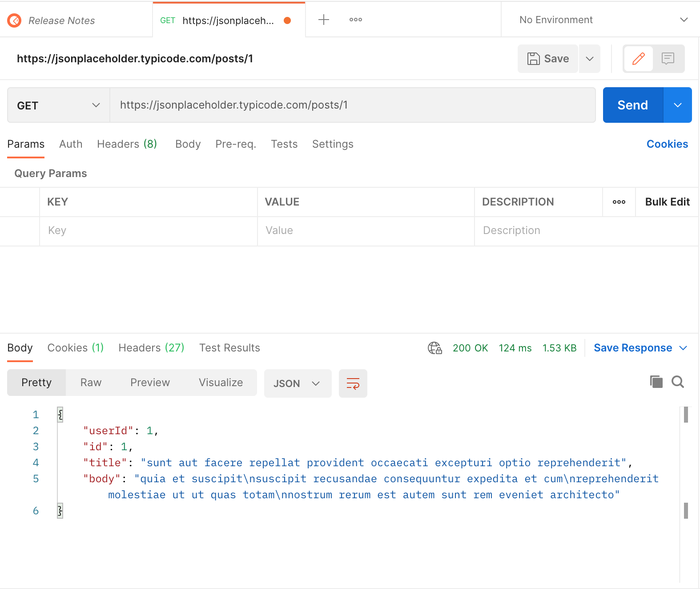700x589 pixels.
Task: Click the 1.53 KB response size
Action: pos(559,348)
